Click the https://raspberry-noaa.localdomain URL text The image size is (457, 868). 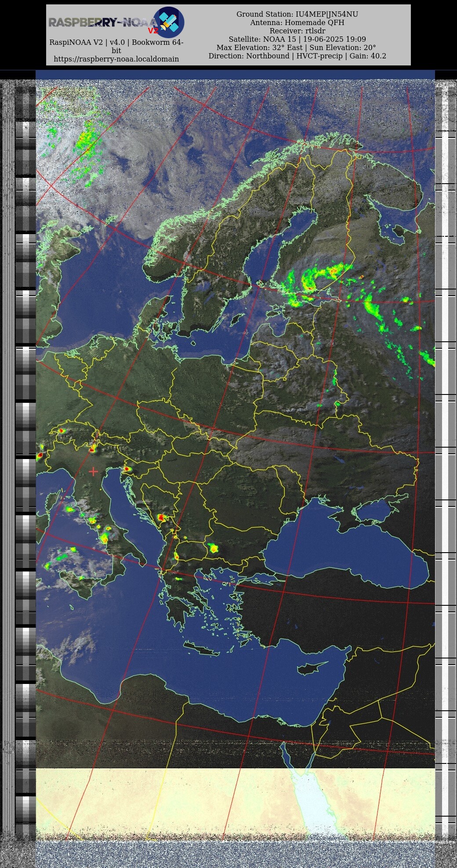coord(116,59)
